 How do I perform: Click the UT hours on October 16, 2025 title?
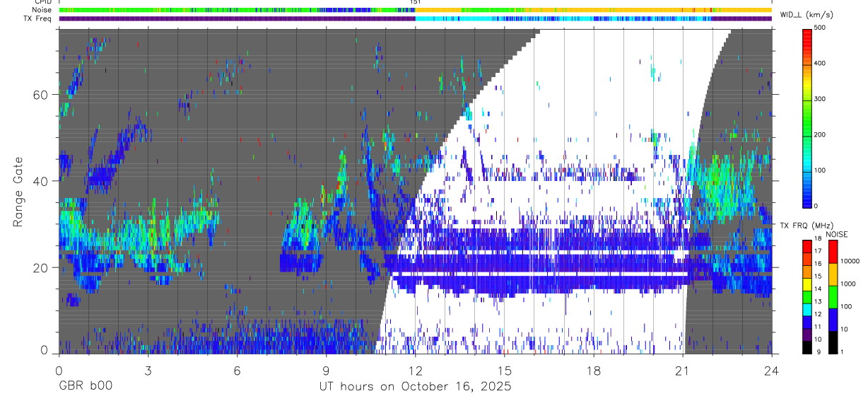[416, 387]
